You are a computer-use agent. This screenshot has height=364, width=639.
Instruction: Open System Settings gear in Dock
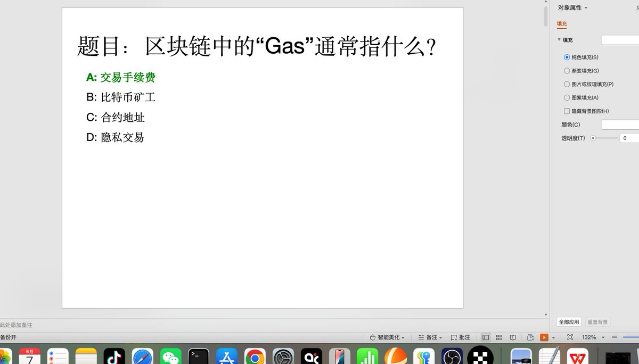[x=283, y=357]
